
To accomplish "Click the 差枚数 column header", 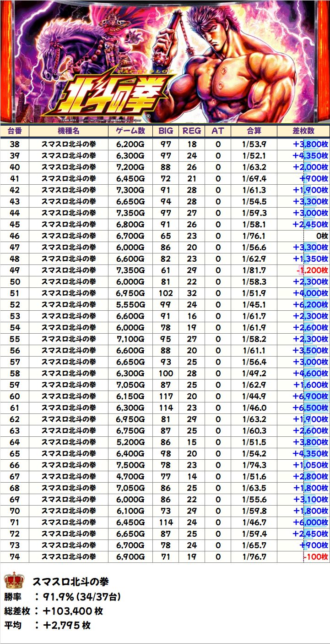I will pos(303,131).
